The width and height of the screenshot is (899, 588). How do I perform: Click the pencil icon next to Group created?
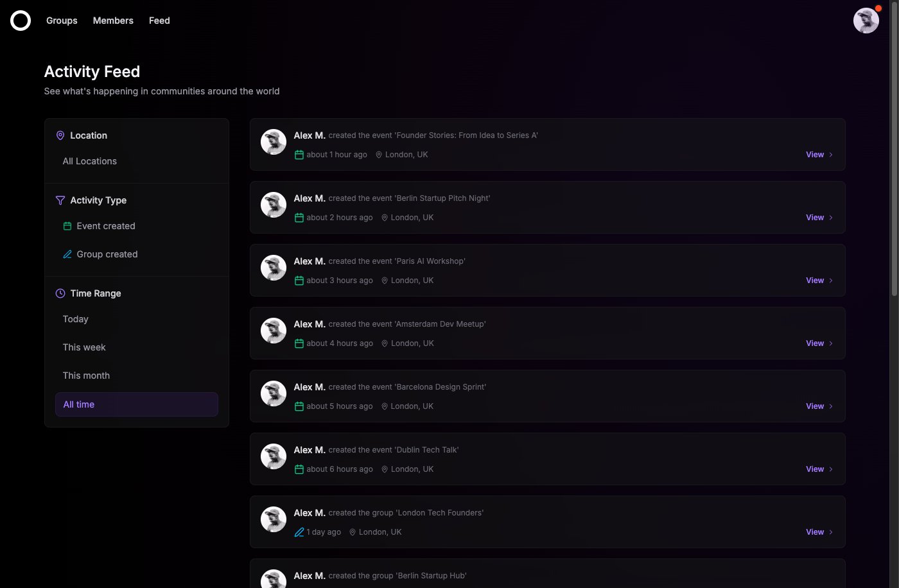tap(67, 254)
